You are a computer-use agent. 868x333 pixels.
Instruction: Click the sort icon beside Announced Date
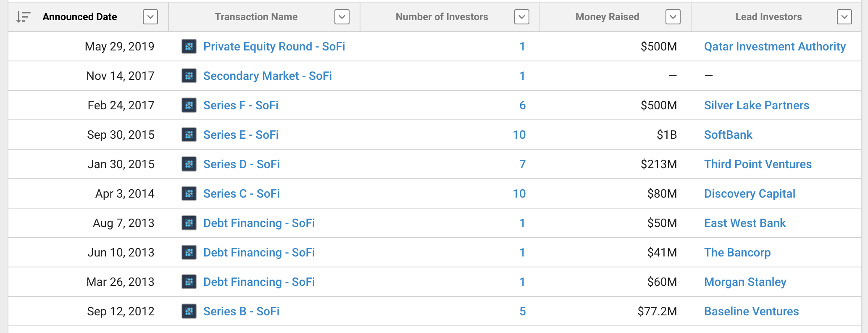point(23,17)
